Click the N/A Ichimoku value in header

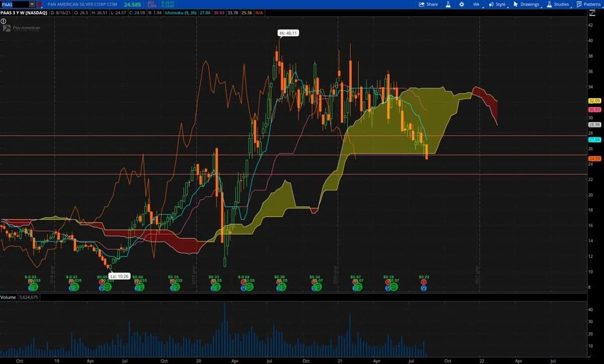tap(259, 13)
